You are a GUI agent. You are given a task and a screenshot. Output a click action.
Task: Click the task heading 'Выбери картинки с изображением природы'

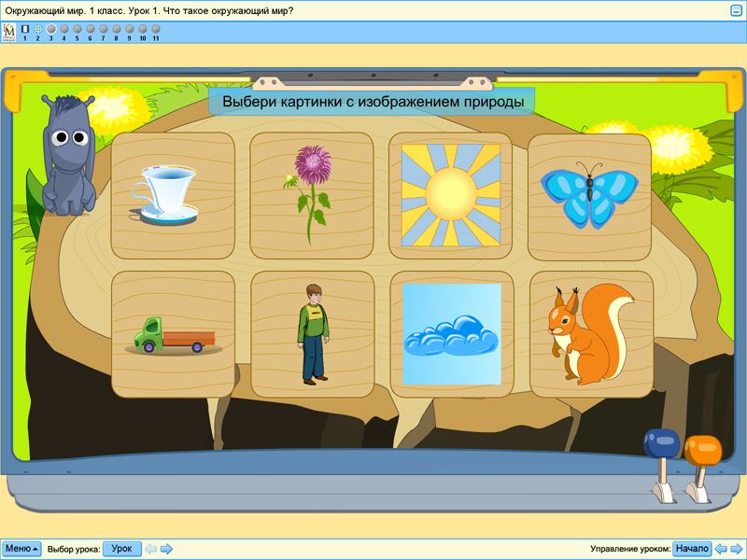(x=373, y=102)
